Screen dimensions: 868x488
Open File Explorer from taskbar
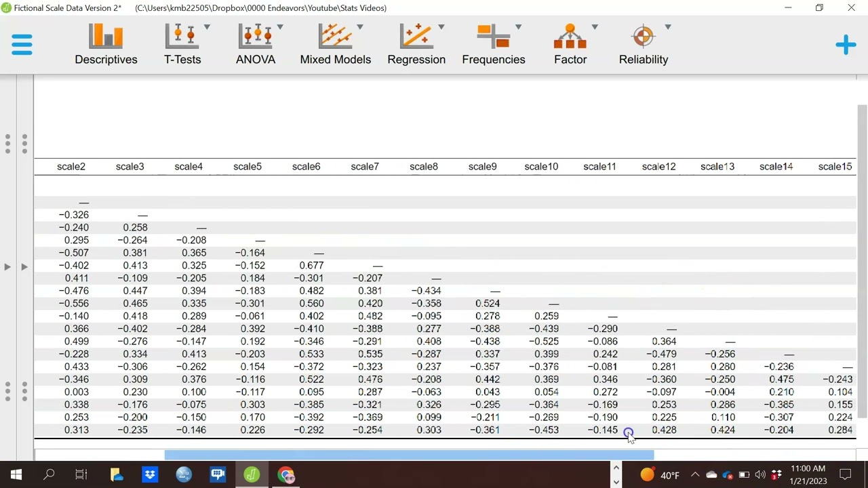tap(116, 474)
